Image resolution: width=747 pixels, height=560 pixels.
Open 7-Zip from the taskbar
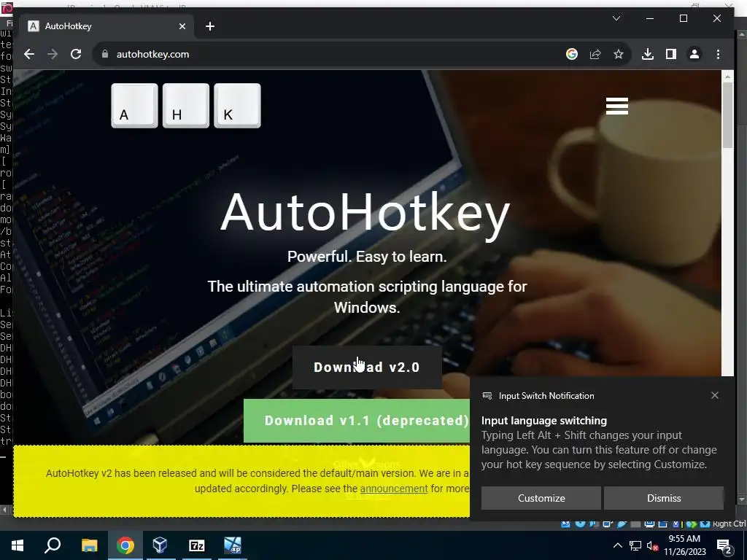(196, 545)
